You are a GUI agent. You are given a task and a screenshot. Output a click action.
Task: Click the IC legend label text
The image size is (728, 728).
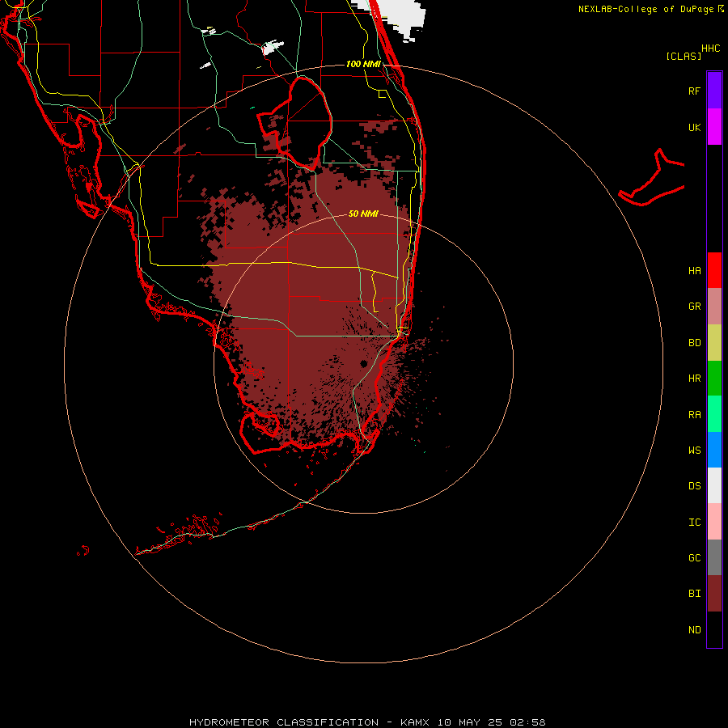(x=694, y=522)
